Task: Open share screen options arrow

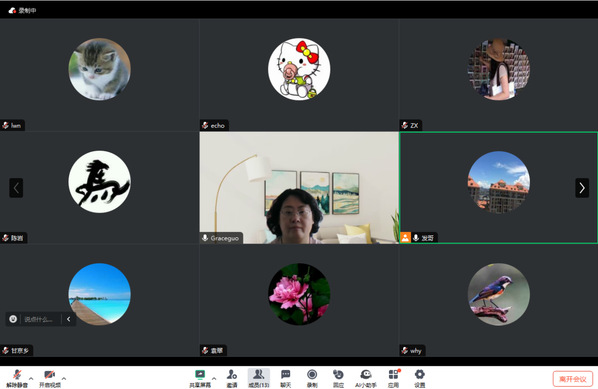Action: (214, 378)
